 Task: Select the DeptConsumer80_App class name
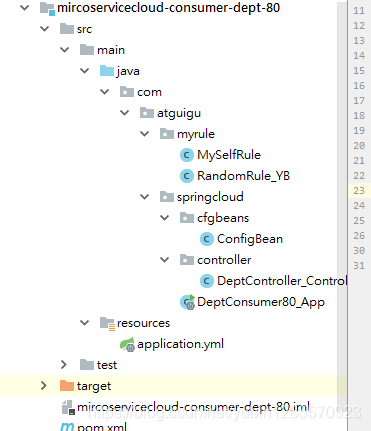(x=261, y=302)
